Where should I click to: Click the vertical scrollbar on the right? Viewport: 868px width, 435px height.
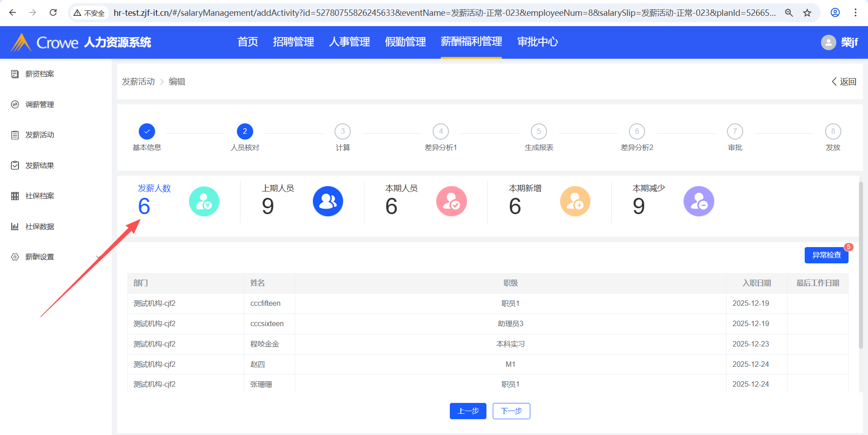point(860,265)
